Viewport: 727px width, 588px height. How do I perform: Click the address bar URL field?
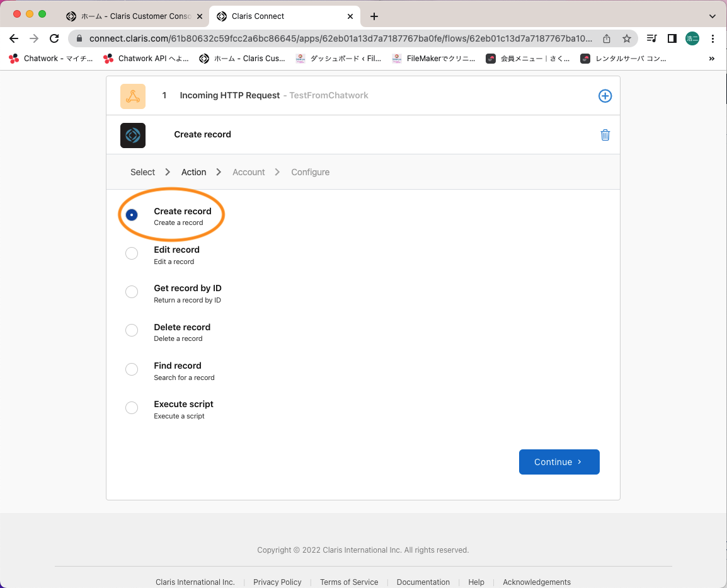pos(341,38)
